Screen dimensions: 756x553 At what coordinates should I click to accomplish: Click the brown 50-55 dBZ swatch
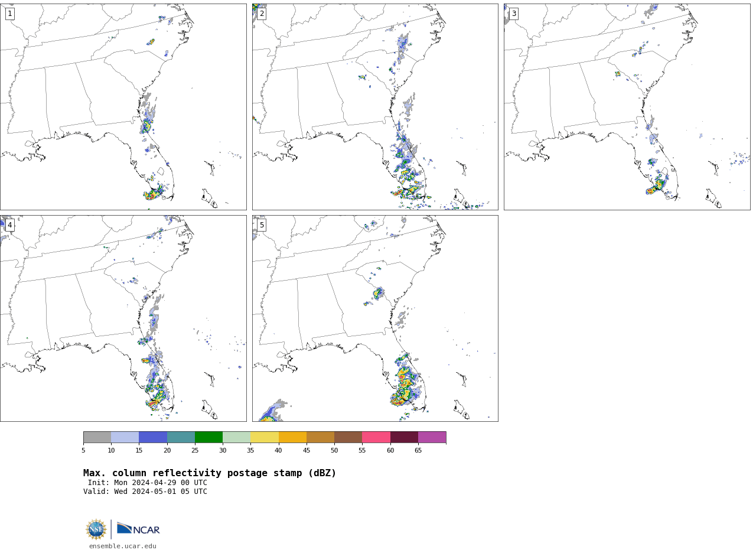[x=348, y=437]
